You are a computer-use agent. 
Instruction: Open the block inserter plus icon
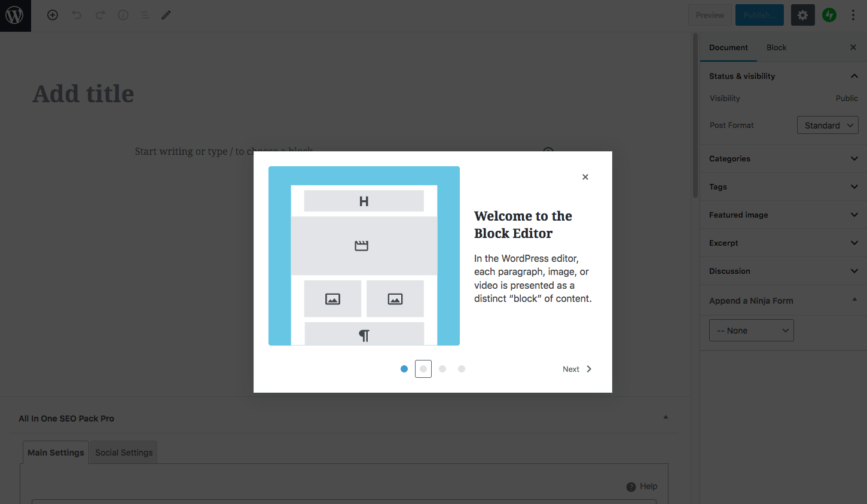coord(52,15)
